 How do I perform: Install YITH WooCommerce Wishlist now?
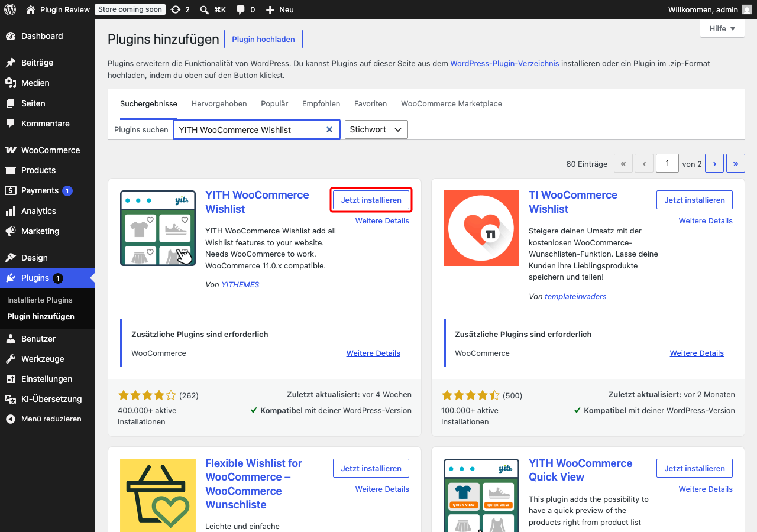tap(371, 200)
